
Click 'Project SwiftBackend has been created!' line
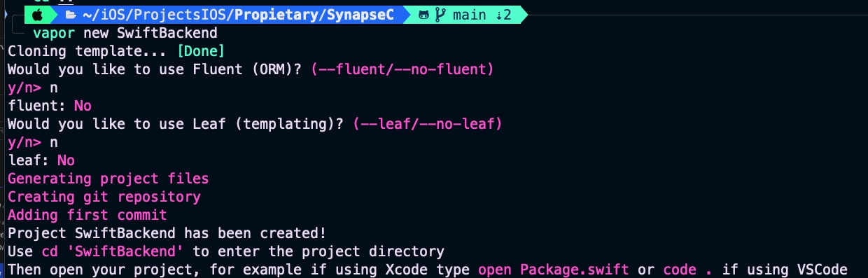coord(167,233)
